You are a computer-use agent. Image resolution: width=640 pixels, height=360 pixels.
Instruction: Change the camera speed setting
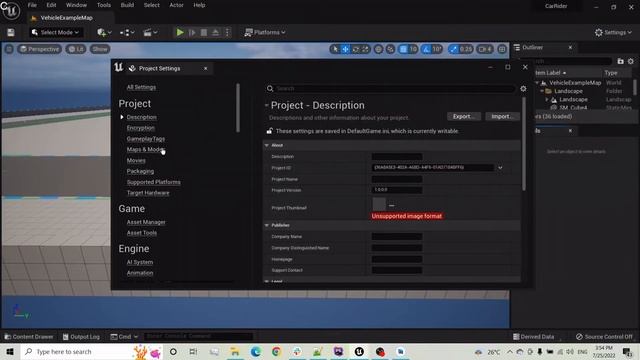coord(485,49)
